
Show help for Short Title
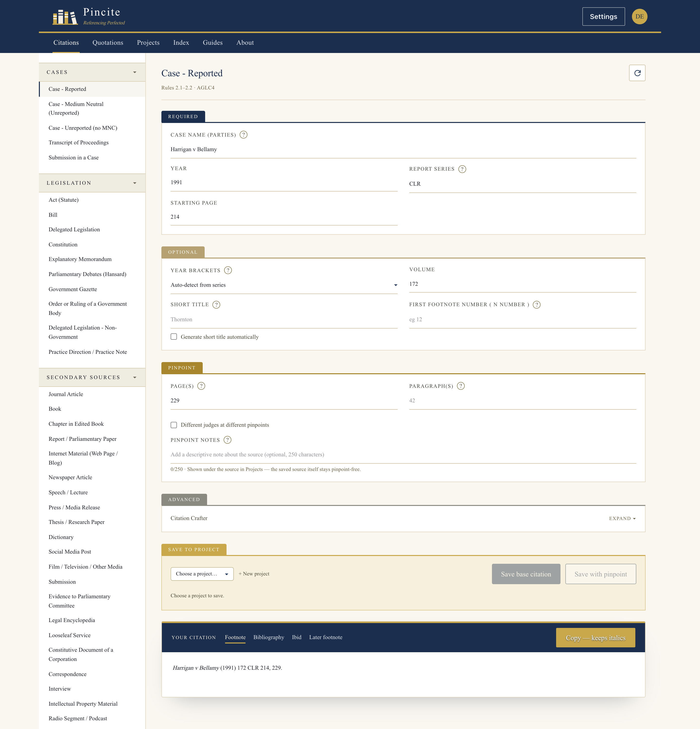point(216,305)
